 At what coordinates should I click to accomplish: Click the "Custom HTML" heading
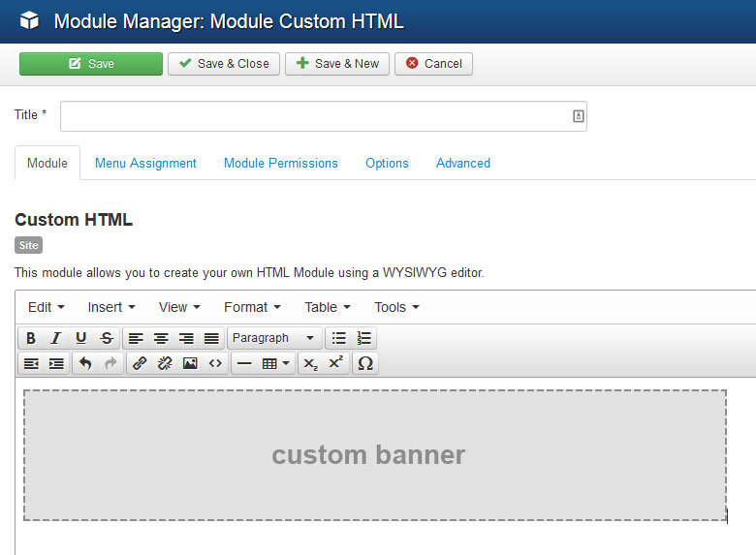[74, 220]
